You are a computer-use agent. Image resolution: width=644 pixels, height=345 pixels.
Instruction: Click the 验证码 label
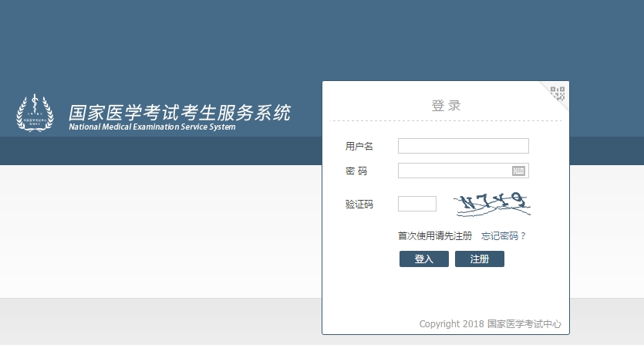point(359,205)
